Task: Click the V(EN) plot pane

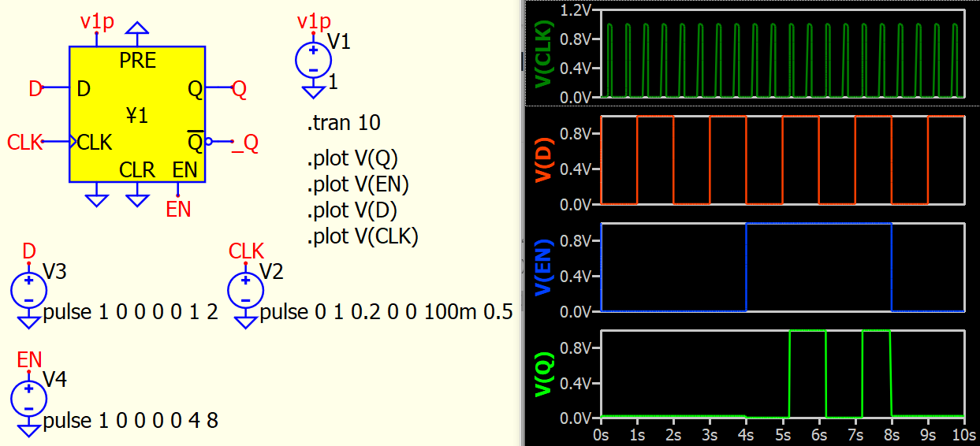Action: (x=783, y=268)
